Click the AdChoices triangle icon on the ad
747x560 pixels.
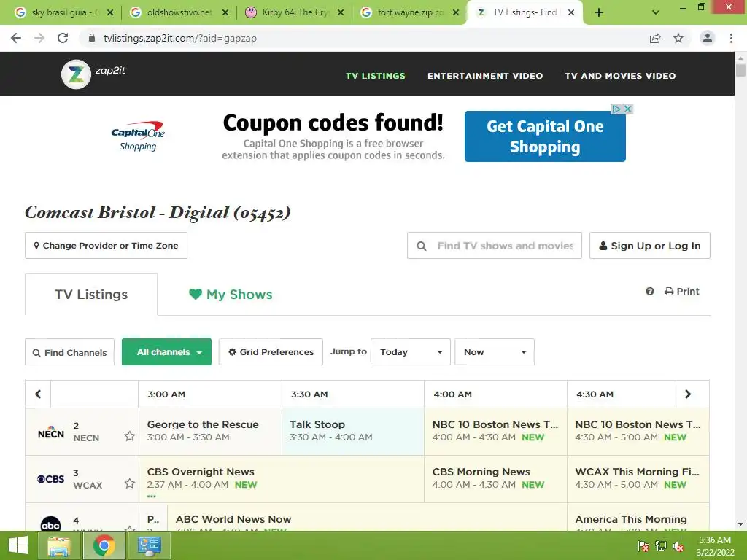[616, 109]
